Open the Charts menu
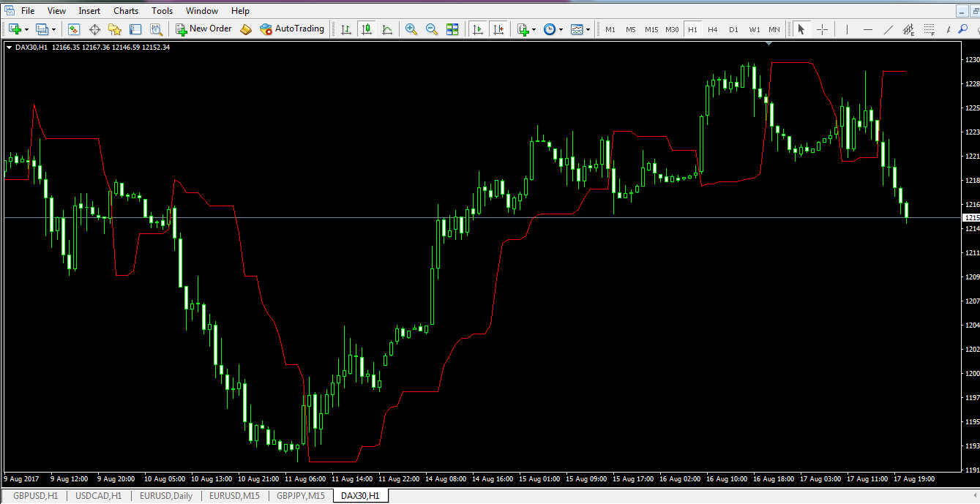 pyautogui.click(x=126, y=11)
